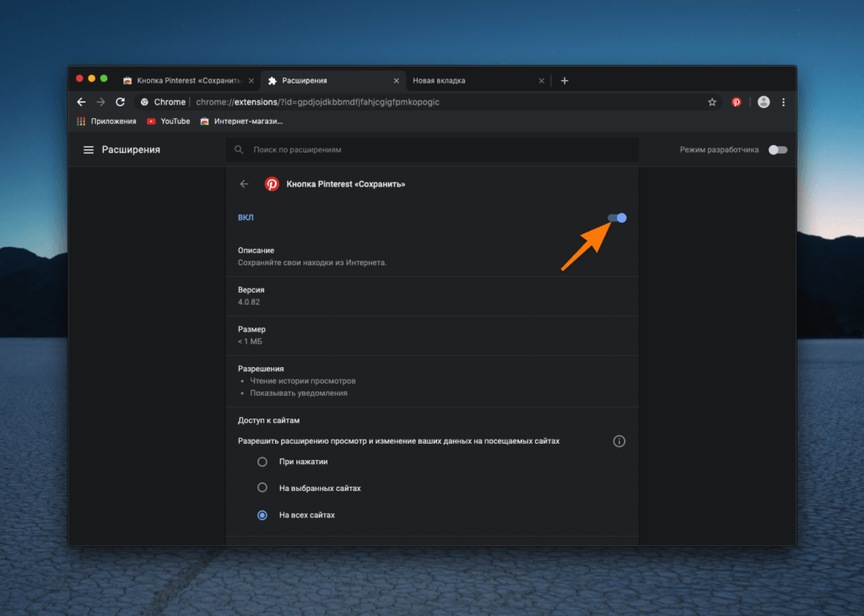The height and width of the screenshot is (616, 864).
Task: Switch to the Расширения tab
Action: click(x=333, y=80)
